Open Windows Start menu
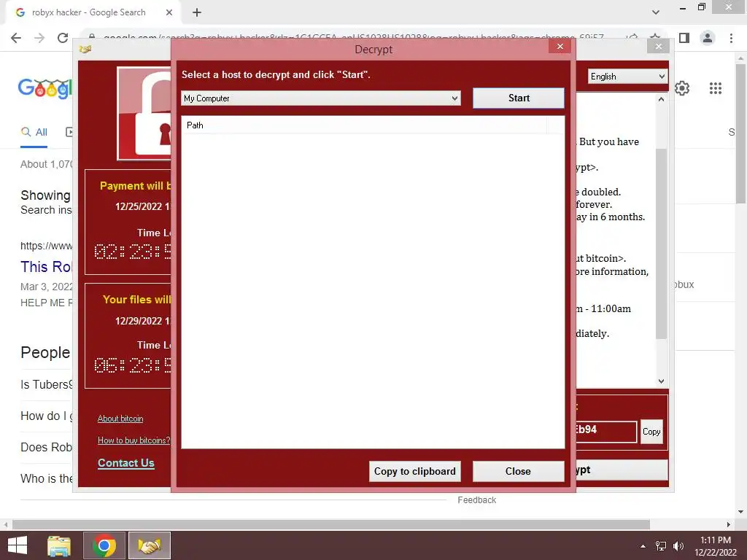 coord(18,545)
